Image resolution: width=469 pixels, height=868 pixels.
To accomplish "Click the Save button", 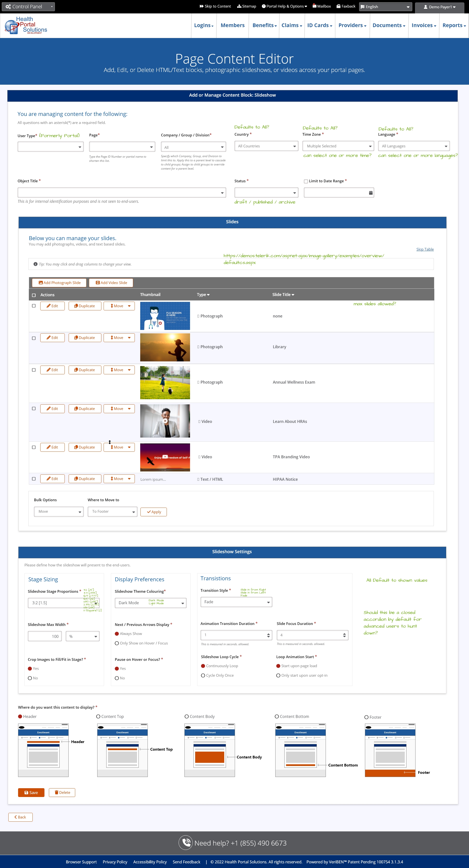I will (31, 793).
